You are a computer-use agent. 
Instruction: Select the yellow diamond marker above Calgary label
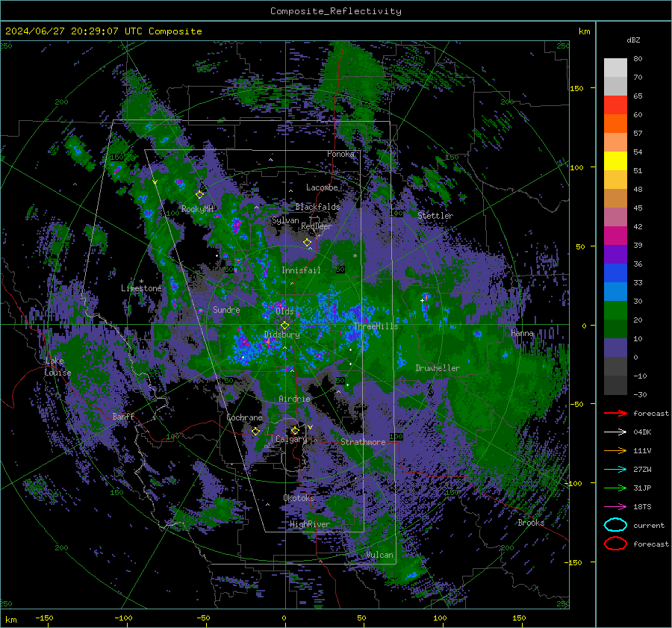(x=295, y=430)
